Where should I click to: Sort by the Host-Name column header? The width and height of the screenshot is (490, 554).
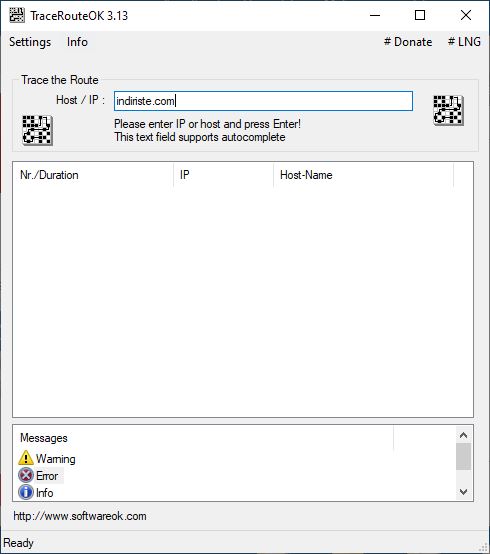364,175
